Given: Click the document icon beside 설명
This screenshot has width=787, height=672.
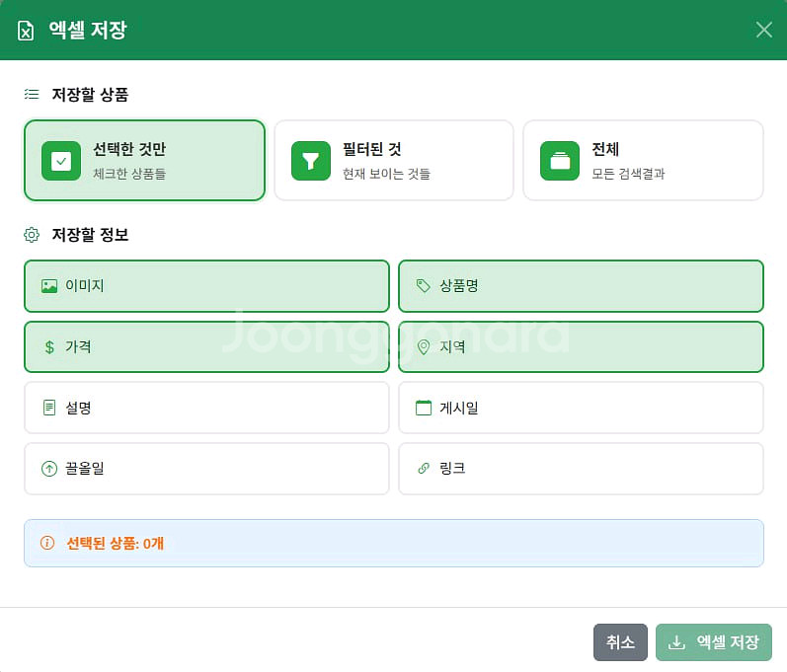Looking at the screenshot, I should tap(49, 408).
